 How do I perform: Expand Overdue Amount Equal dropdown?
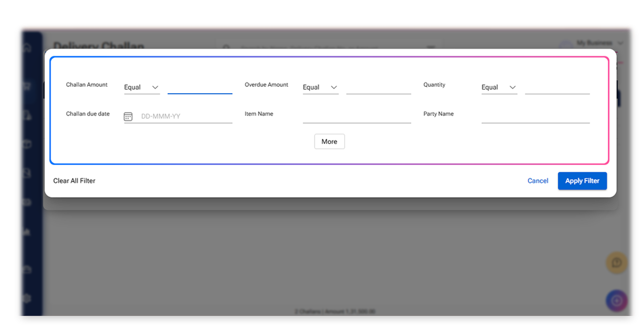(321, 87)
